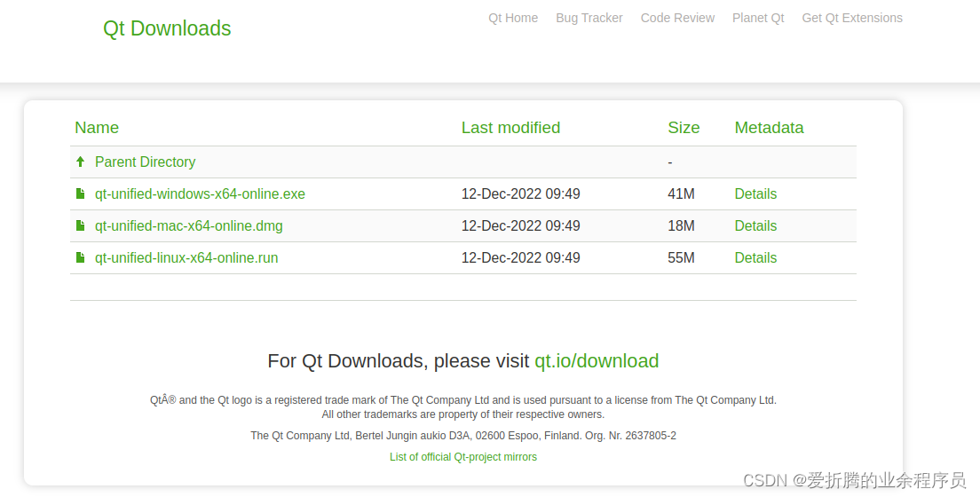
Task: Select the 41M size cell
Action: [x=681, y=193]
